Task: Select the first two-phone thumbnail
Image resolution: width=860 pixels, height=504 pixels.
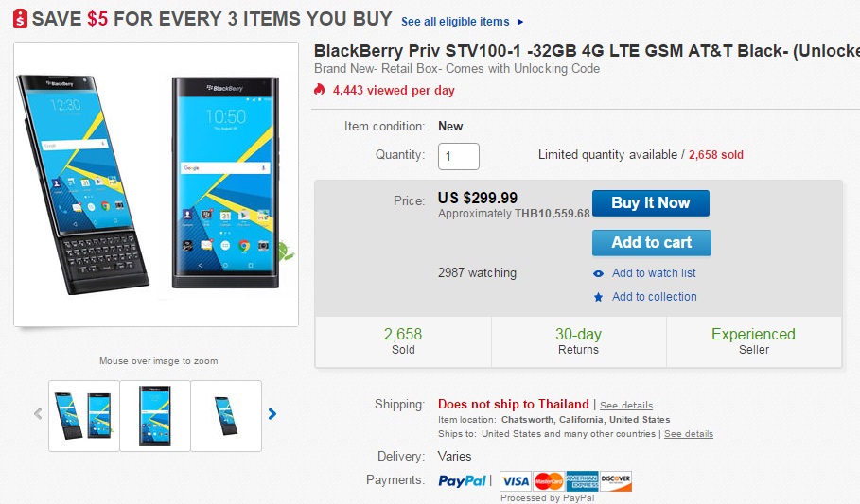Action: pyautogui.click(x=84, y=415)
